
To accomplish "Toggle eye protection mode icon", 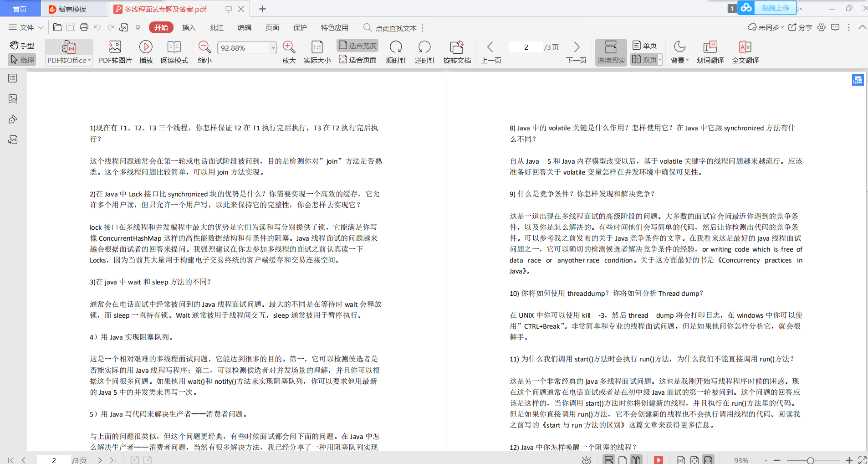I will pos(587,460).
